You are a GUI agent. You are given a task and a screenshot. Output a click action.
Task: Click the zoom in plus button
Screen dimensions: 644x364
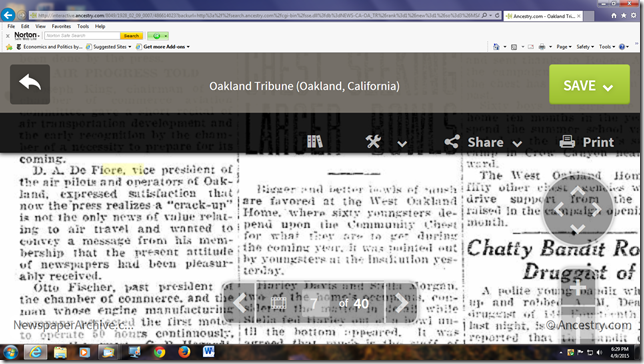[577, 289]
